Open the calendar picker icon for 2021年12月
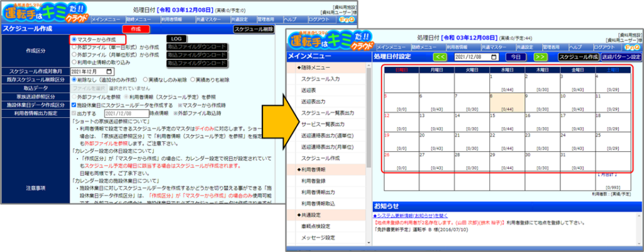Viewport: 644px width, 252px height. coord(108,72)
